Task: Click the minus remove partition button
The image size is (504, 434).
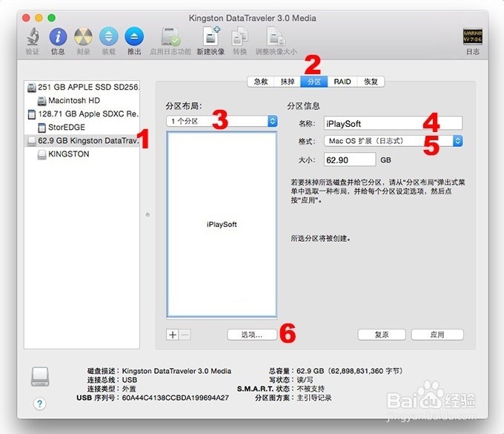Action: pos(185,335)
